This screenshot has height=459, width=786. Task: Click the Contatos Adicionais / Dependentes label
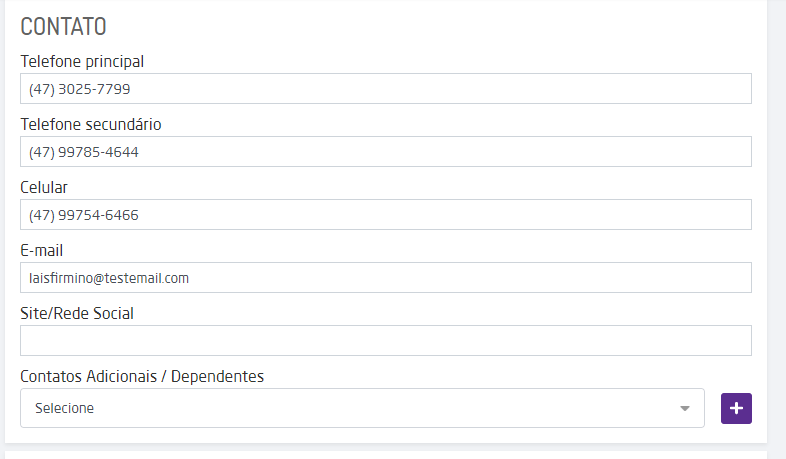pos(142,377)
